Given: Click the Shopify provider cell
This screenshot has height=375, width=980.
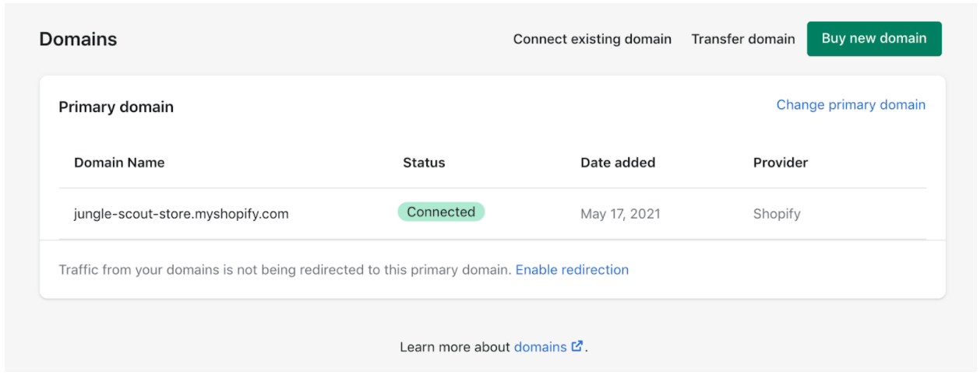Looking at the screenshot, I should [x=777, y=213].
